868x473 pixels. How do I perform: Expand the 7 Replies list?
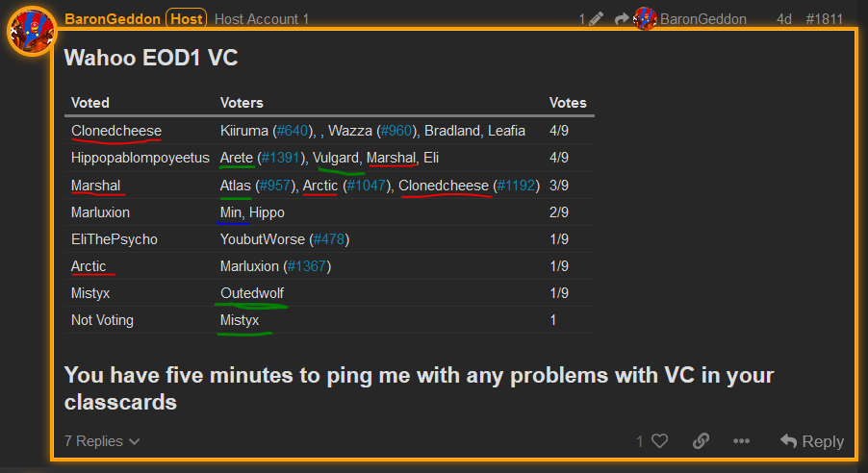pyautogui.click(x=102, y=441)
